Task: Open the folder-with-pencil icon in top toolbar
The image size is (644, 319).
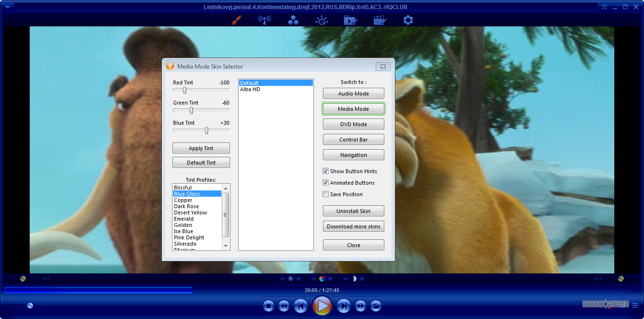Action: [x=350, y=20]
